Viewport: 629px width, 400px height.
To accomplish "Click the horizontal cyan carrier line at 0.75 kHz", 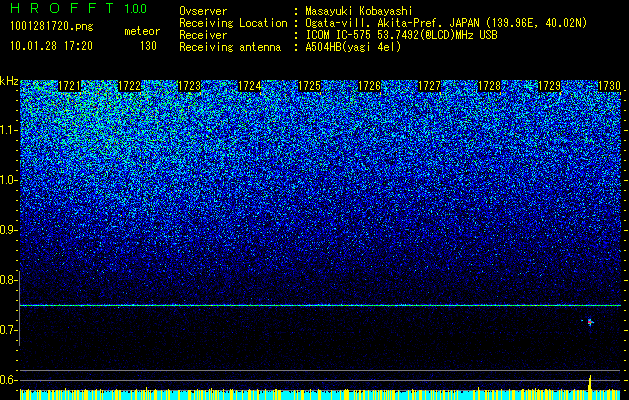I will pyautogui.click(x=321, y=306).
